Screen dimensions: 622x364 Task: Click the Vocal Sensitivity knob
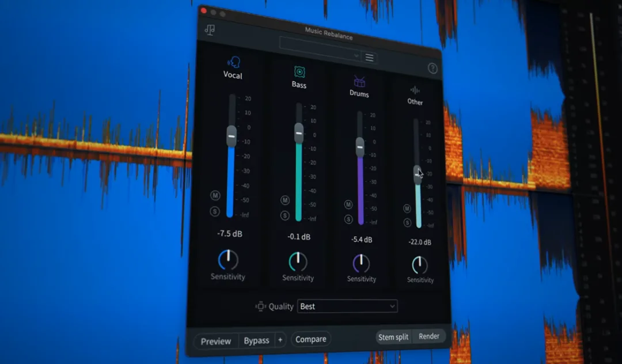[x=228, y=260]
